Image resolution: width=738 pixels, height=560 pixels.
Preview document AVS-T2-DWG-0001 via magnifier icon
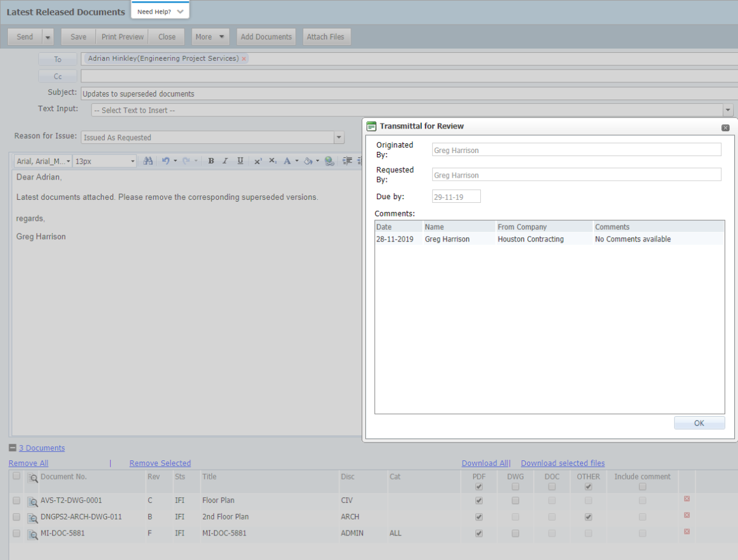pyautogui.click(x=33, y=501)
